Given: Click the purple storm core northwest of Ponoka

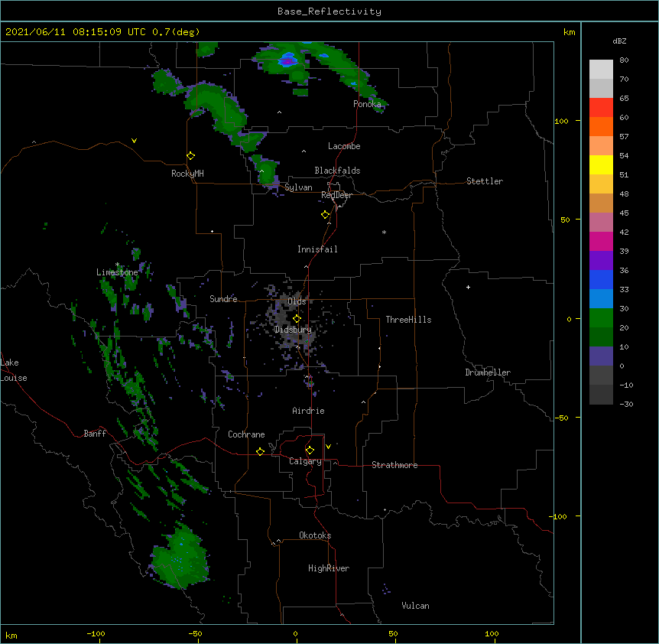Looking at the screenshot, I should pos(287,61).
